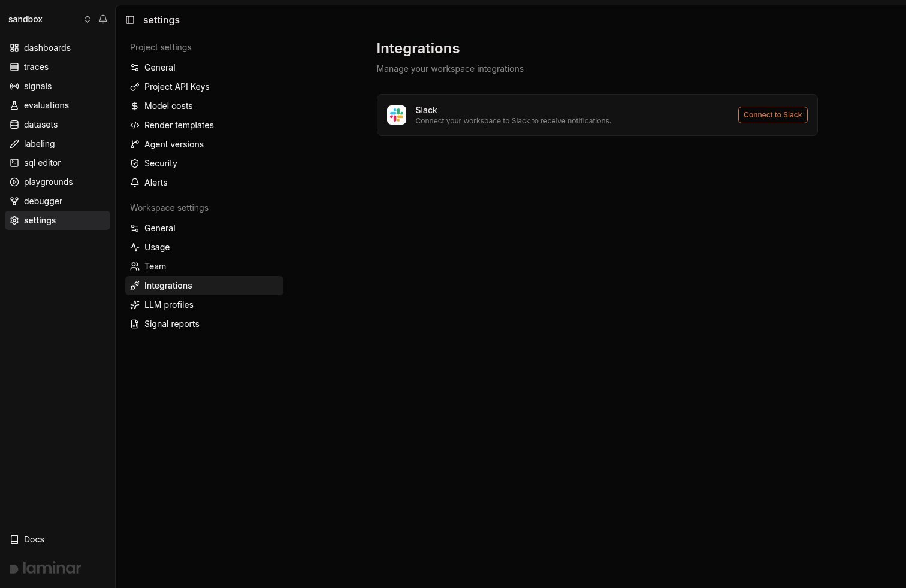Open Signal reports settings
Image resolution: width=906 pixels, height=588 pixels.
click(204, 324)
